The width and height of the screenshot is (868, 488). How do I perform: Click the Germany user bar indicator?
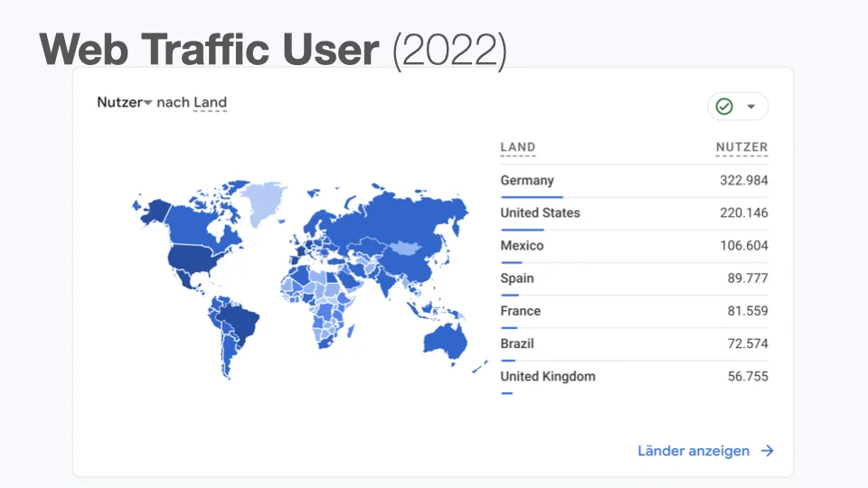[532, 197]
